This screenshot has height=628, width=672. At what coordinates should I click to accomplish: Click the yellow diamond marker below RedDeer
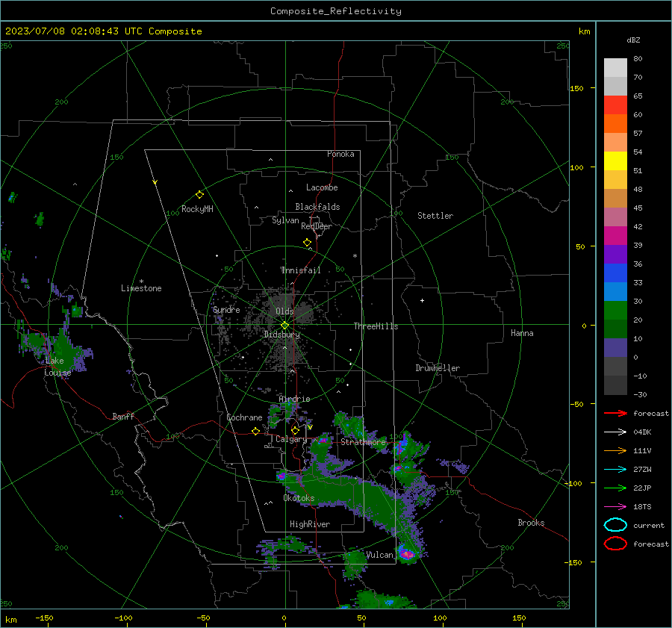307,243
